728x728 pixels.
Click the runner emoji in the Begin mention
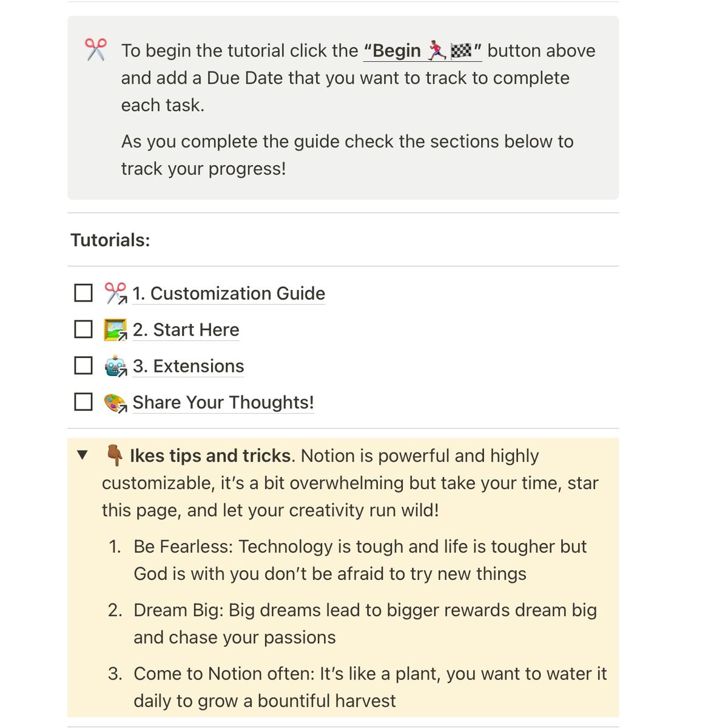coord(437,50)
